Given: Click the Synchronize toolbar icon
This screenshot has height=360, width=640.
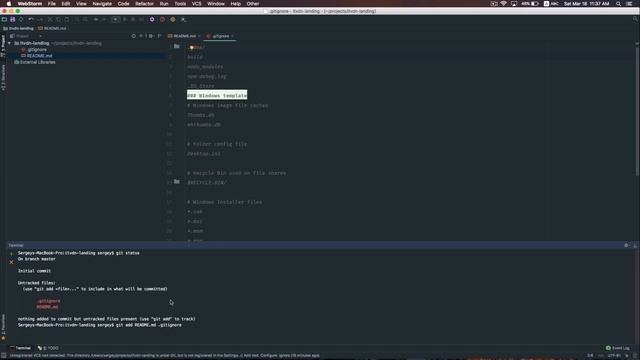Looking at the screenshot, I should click(x=21, y=19).
